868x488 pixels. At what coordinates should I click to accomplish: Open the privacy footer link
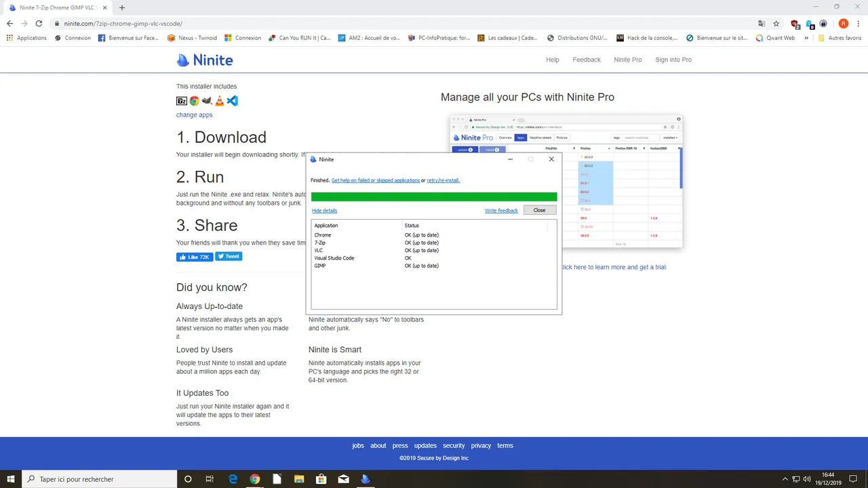coord(481,446)
